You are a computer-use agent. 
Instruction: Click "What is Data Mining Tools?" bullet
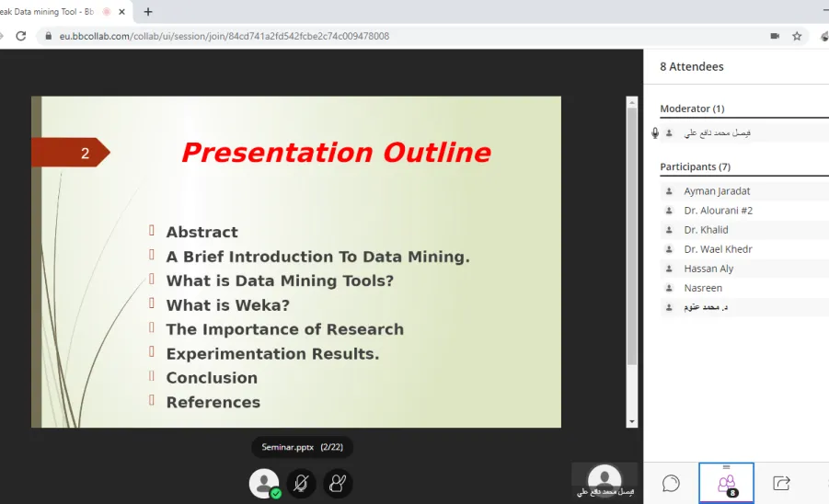tap(281, 281)
